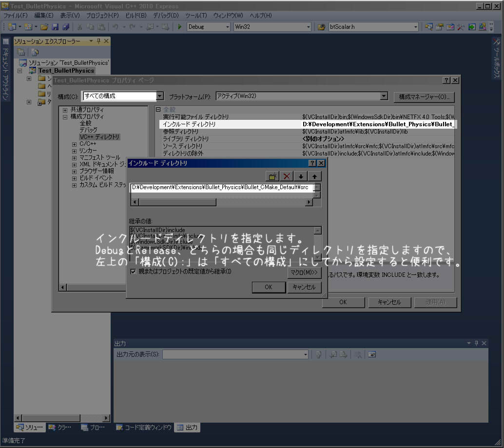Select 'VC++ ディレクトリ' tree item
504x448 pixels.
tap(99, 137)
